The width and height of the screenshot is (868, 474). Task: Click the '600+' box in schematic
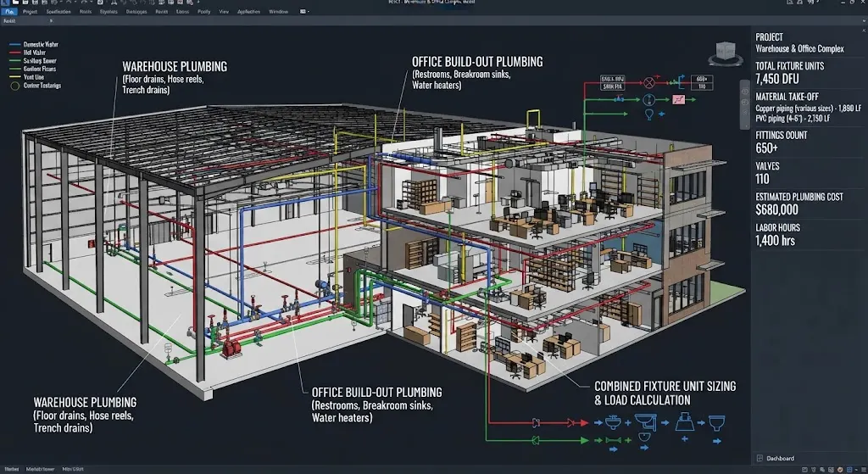point(701,79)
